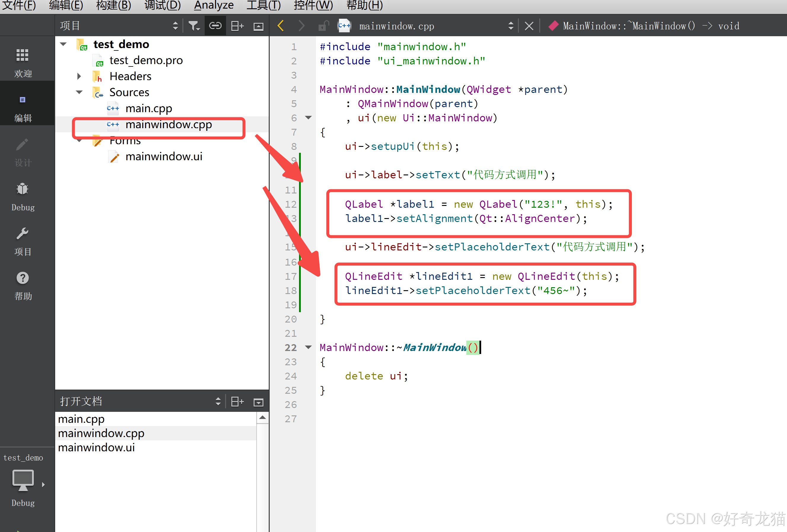Click the 'delete ui;' statement
The width and height of the screenshot is (787, 532).
coord(376,376)
